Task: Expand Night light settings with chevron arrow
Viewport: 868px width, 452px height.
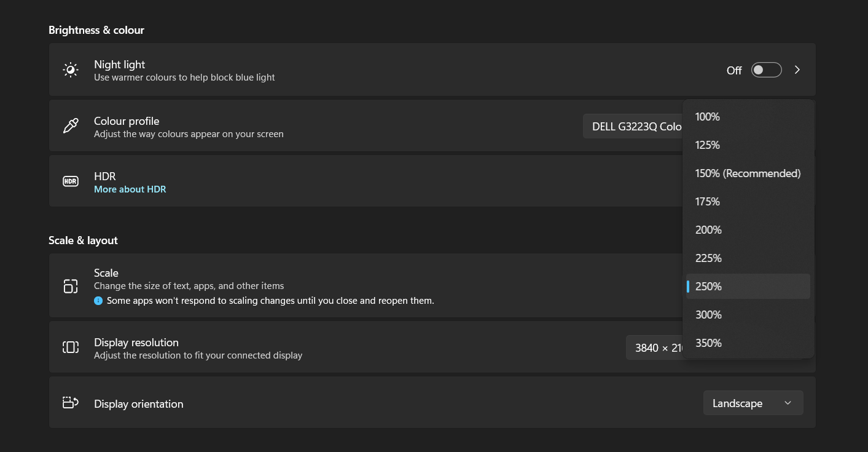Action: point(797,70)
